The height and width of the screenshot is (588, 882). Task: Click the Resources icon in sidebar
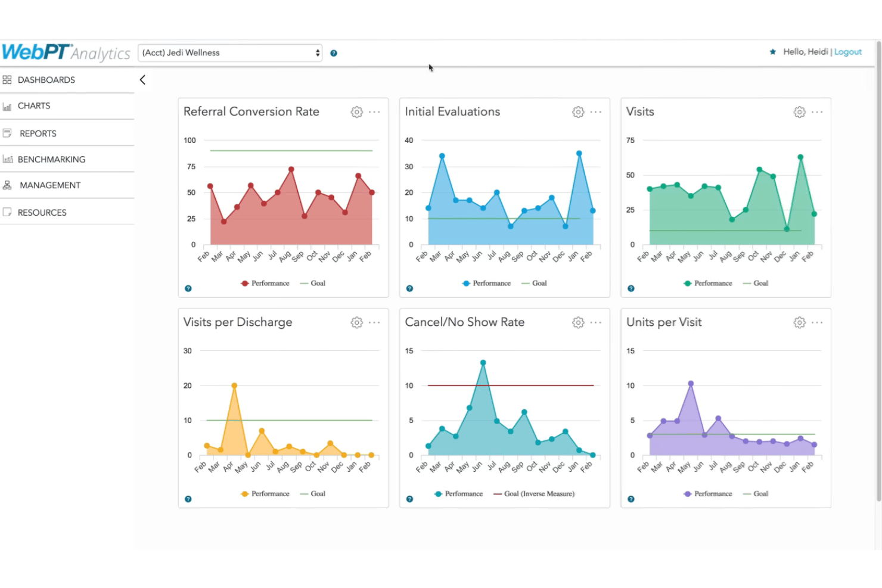[7, 212]
